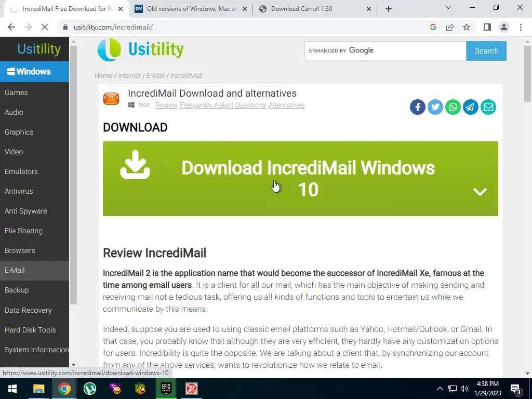Open the Chrome profile avatar
Viewport: 532px width, 399px height.
504,27
